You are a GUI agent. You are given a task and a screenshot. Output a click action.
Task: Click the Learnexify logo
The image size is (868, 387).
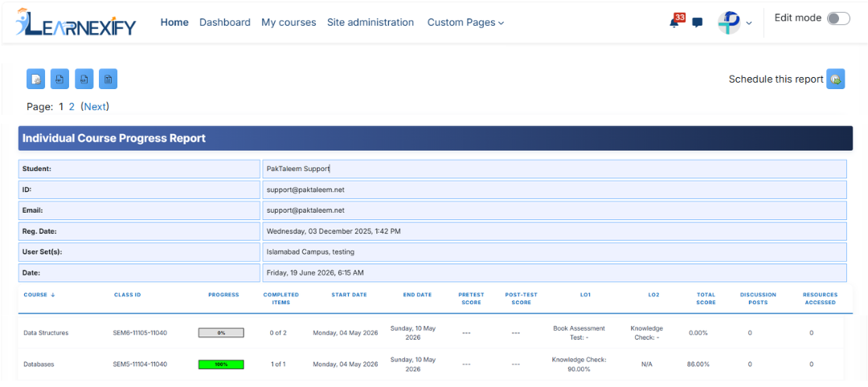coord(76,23)
